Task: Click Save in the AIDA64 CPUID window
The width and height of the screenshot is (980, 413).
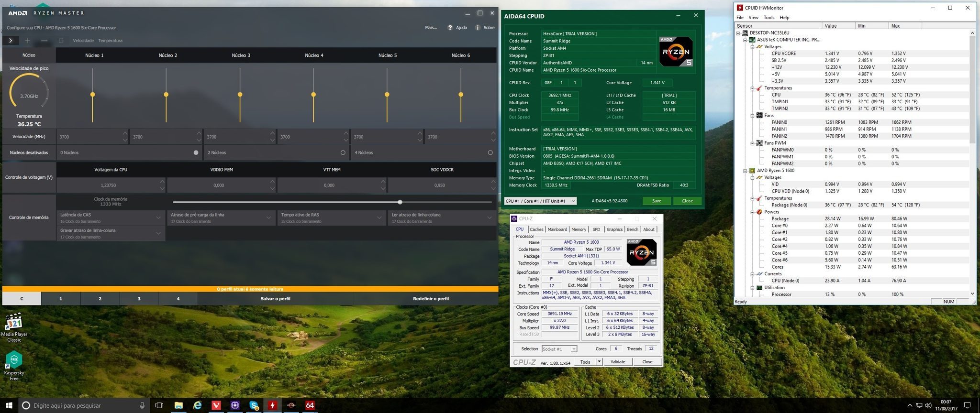Action: 657,201
